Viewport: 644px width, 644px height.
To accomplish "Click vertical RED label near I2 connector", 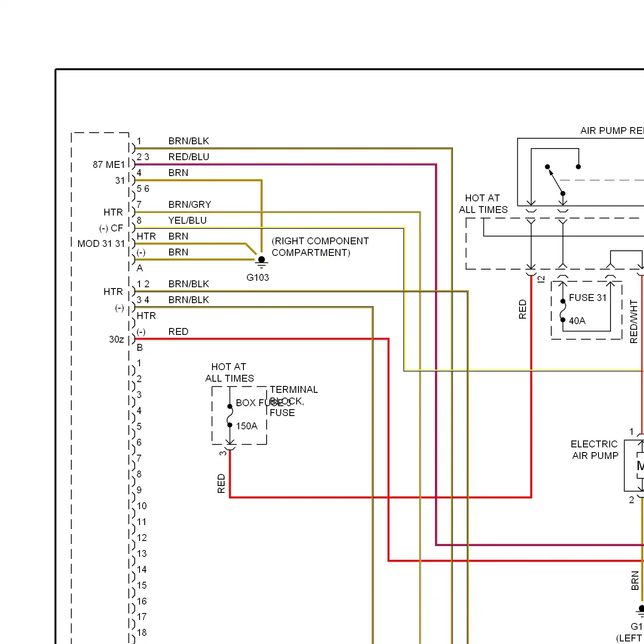I will point(522,310).
